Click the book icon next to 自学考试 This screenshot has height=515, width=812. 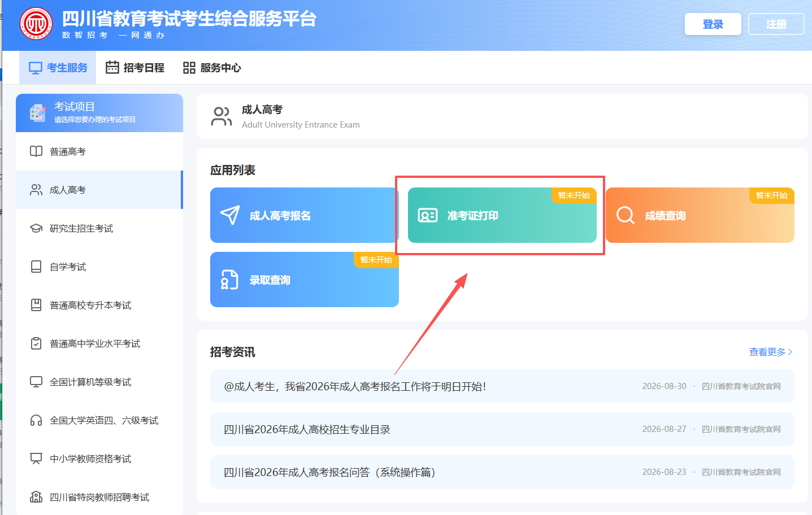36,267
